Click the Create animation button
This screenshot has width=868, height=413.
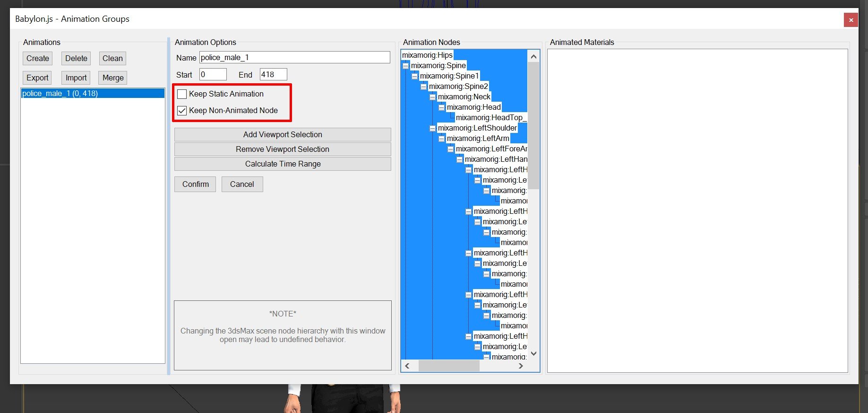(37, 58)
